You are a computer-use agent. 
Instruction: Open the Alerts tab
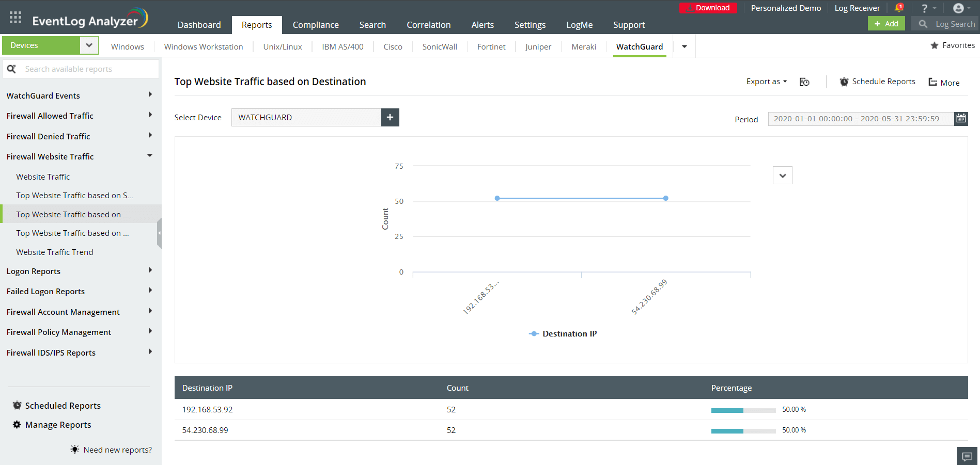(483, 25)
